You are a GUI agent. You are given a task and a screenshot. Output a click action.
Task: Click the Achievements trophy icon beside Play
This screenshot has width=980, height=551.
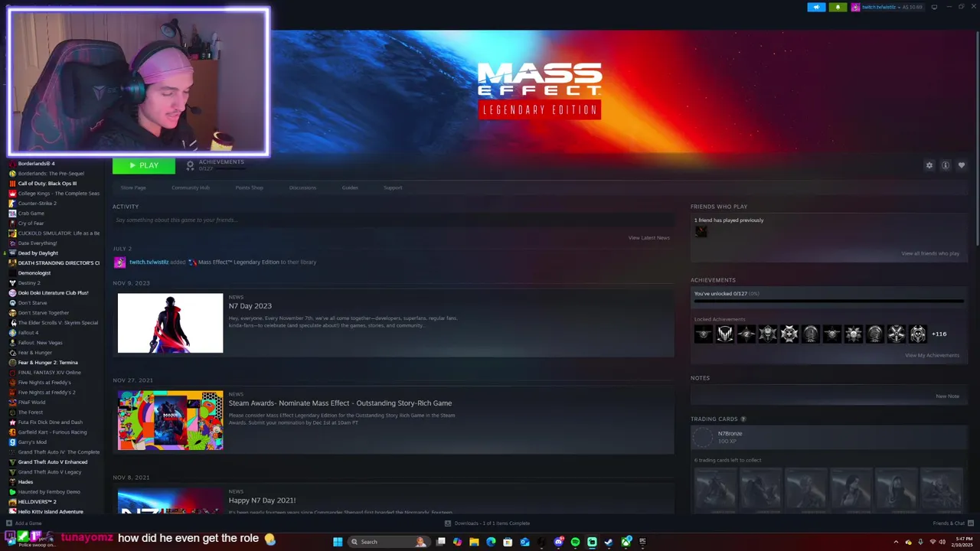(191, 165)
